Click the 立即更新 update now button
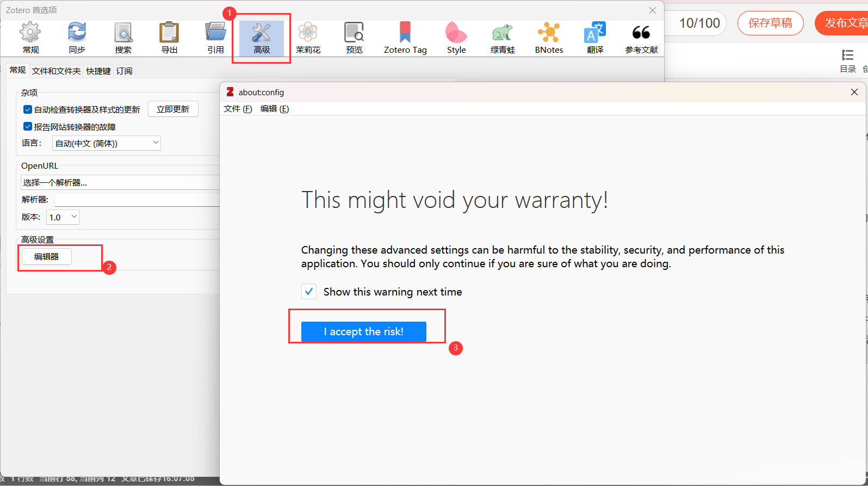868x486 pixels. click(173, 109)
